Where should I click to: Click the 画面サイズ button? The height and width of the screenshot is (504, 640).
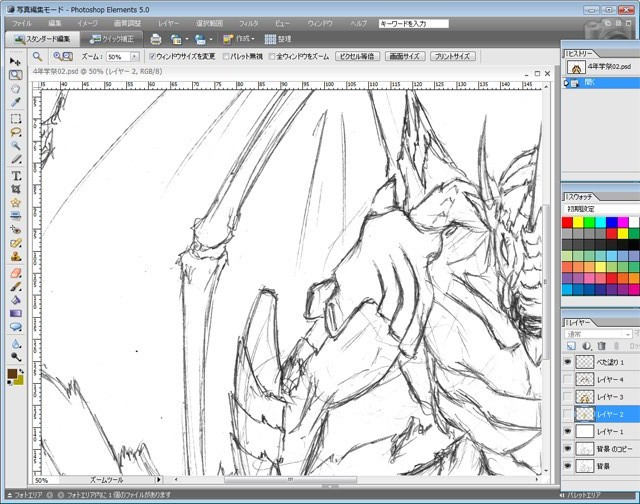(x=404, y=57)
